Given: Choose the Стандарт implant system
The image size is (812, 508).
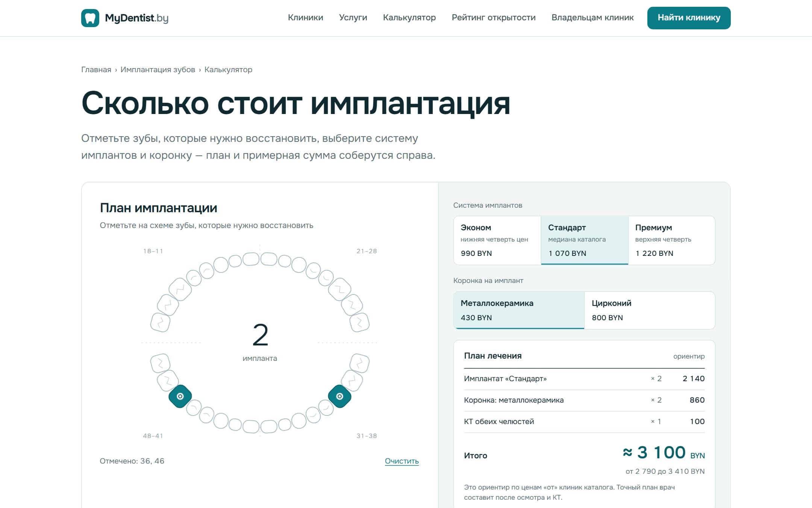Looking at the screenshot, I should click(x=585, y=240).
